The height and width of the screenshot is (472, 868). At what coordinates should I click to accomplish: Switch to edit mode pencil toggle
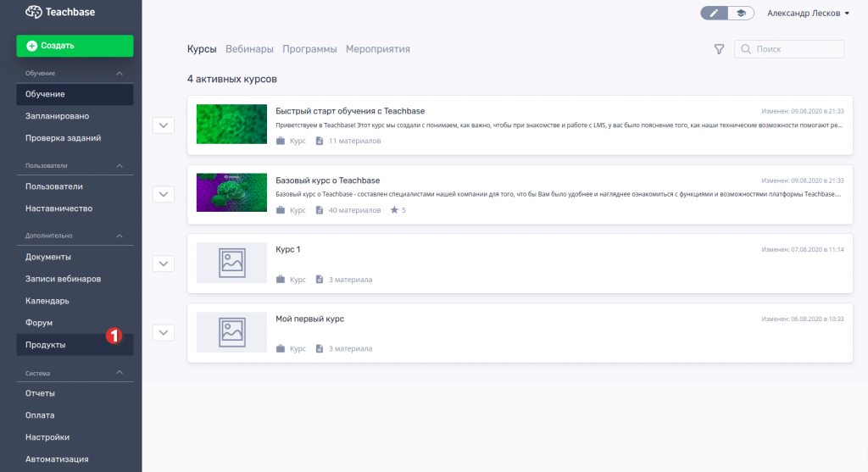click(714, 13)
